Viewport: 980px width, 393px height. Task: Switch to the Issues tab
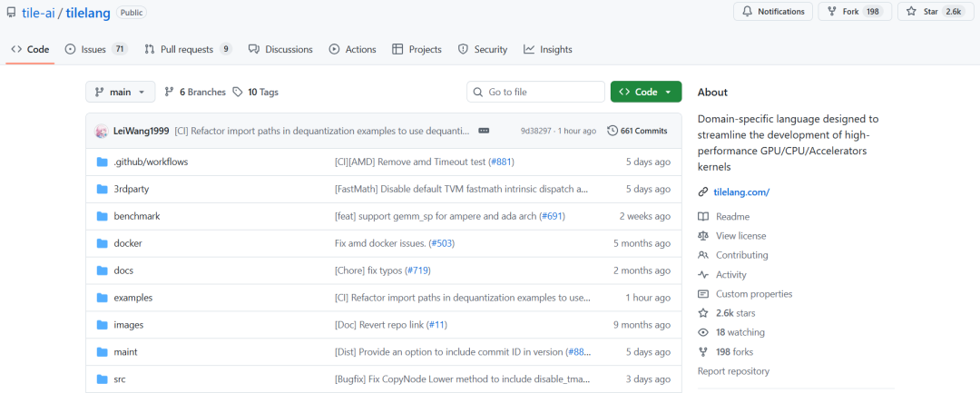[95, 49]
